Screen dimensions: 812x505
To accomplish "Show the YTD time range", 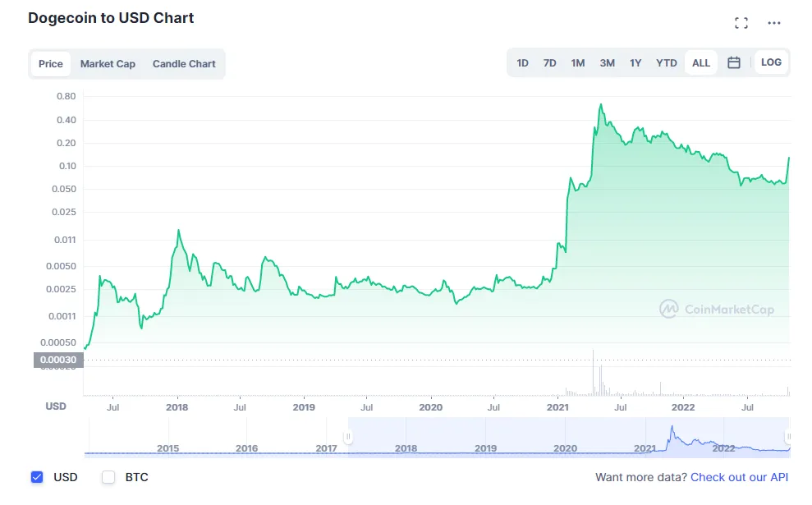I will point(667,62).
